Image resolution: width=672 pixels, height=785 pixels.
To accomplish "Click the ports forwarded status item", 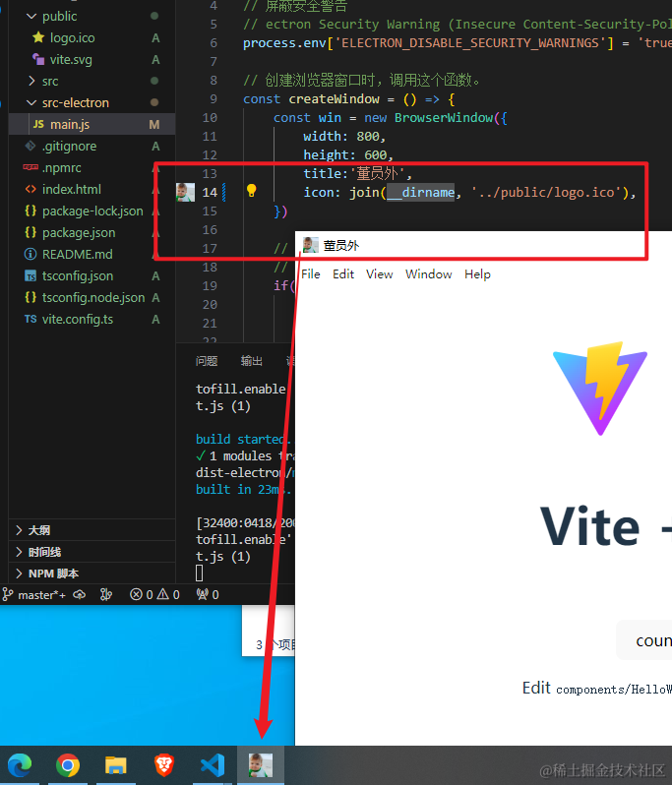I will point(208,595).
